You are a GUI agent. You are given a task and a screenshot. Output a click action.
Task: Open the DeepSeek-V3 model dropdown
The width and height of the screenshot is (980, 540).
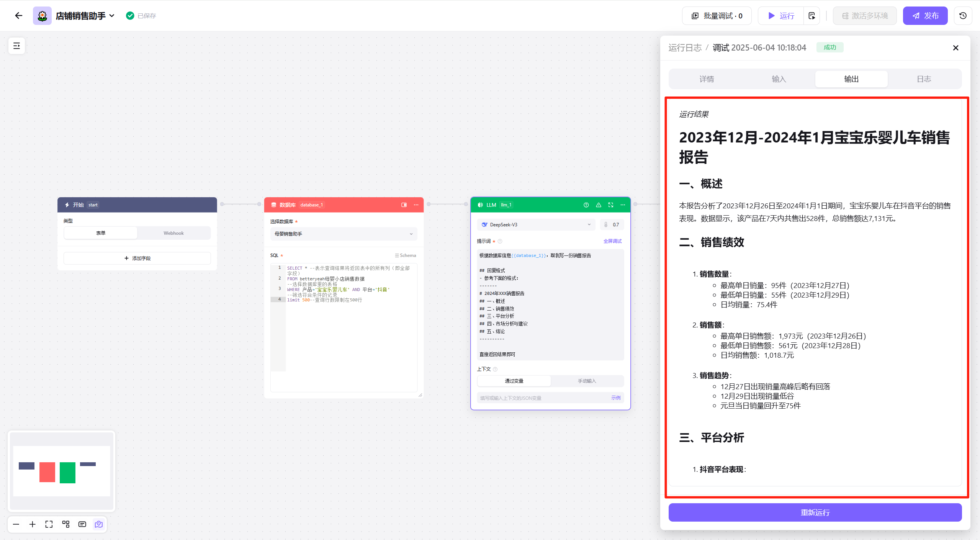[x=536, y=225]
